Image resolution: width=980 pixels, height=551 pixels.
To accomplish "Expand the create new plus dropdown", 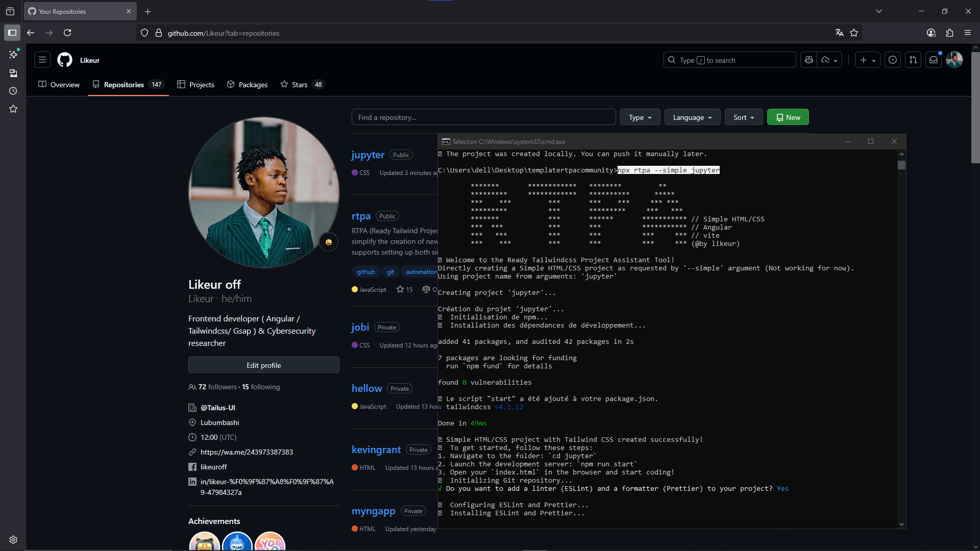I will point(867,60).
